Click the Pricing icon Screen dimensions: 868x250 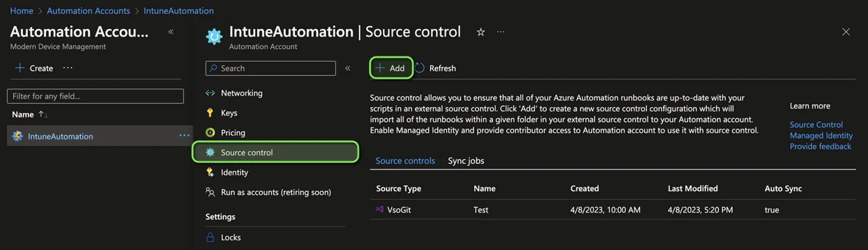tap(210, 133)
